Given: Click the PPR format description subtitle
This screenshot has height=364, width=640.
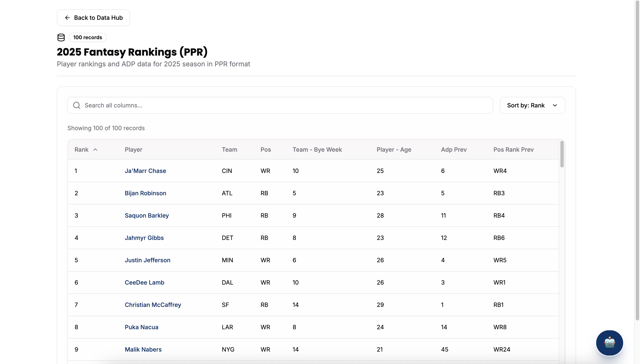Looking at the screenshot, I should click(x=154, y=64).
